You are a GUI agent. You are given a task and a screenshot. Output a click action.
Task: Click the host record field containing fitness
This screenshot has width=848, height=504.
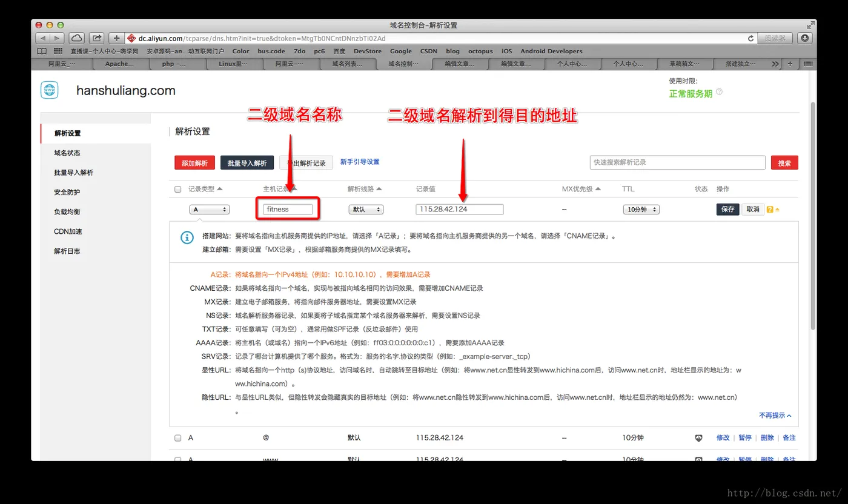point(288,210)
